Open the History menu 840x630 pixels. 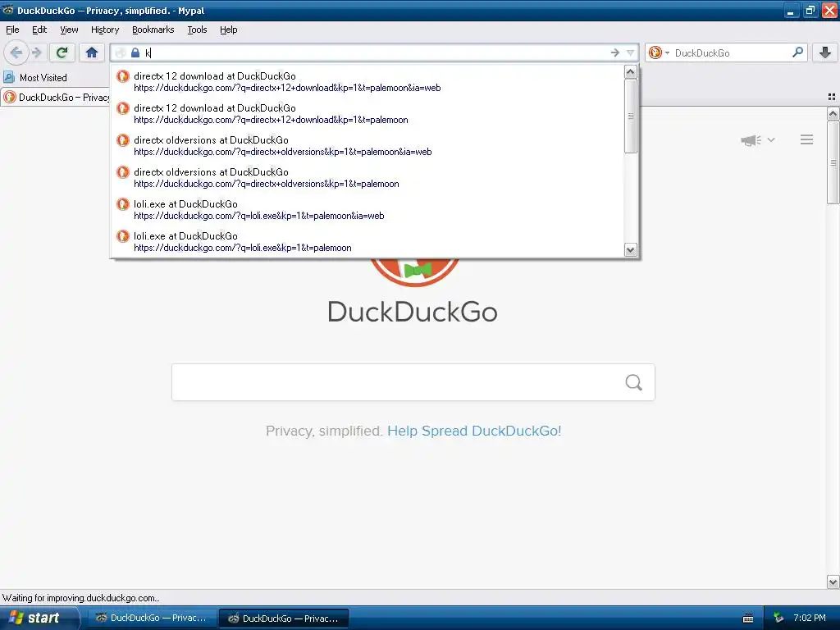pyautogui.click(x=105, y=30)
